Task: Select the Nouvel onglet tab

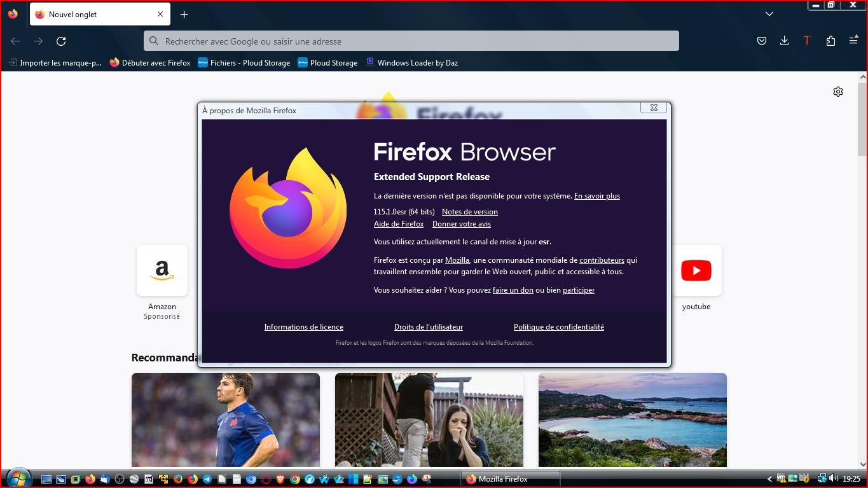Action: pyautogui.click(x=99, y=14)
